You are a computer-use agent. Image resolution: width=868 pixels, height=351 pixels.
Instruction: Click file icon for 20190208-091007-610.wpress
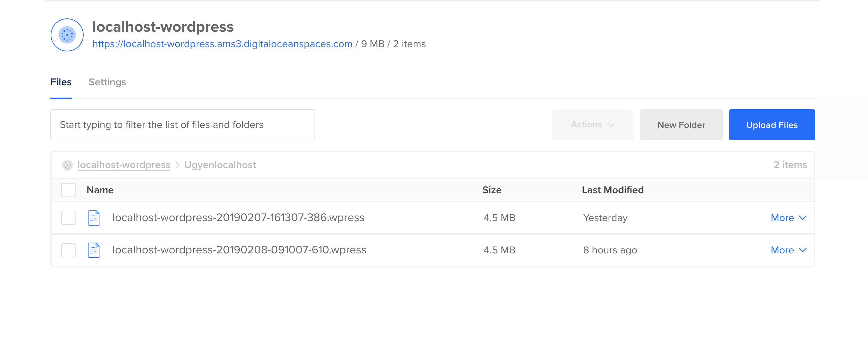pos(94,250)
